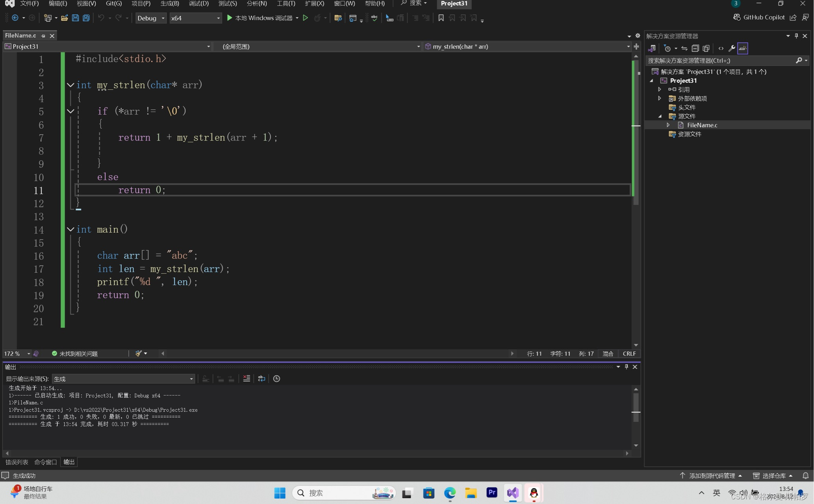
Task: Save the current file with the Save icon
Action: (75, 18)
